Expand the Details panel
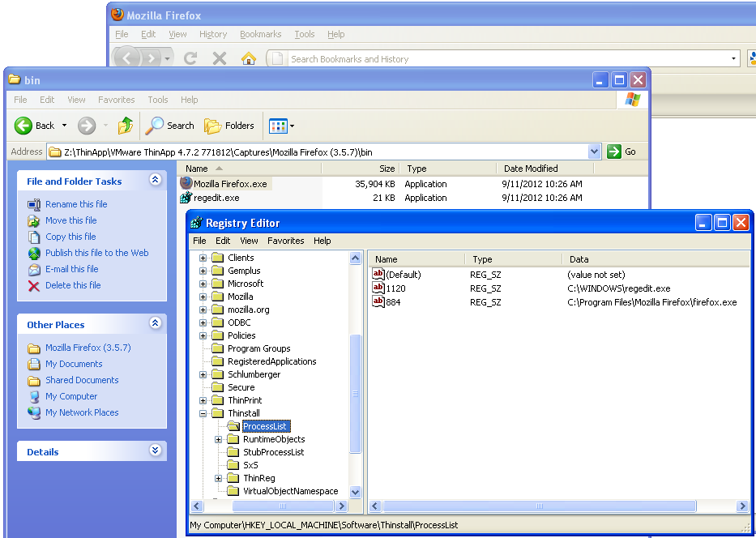Screen dimensions: 756x538 point(156,451)
